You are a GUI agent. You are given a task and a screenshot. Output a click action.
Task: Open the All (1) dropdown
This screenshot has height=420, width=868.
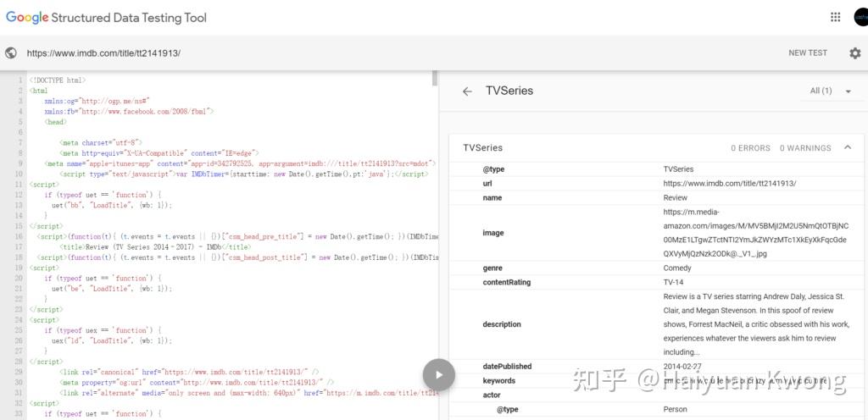click(x=831, y=91)
